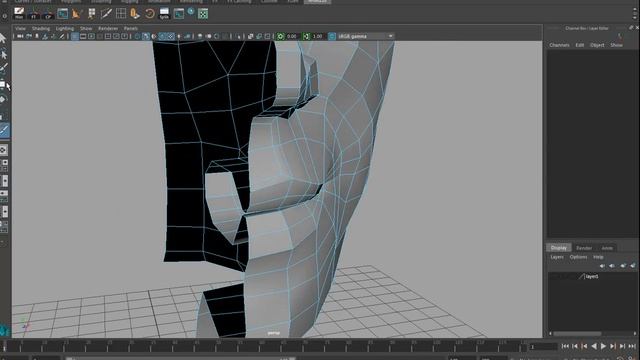
Task: Open the Shading panel menu
Action: 41,29
